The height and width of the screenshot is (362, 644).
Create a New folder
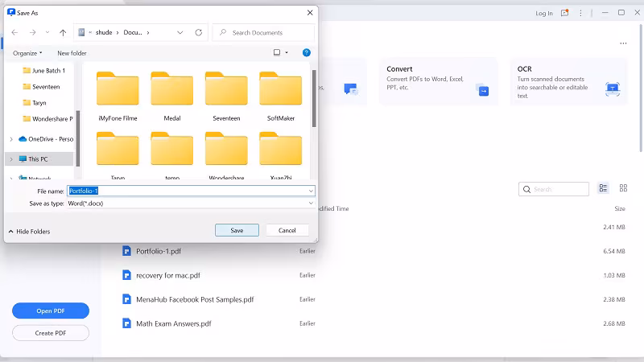[72, 53]
